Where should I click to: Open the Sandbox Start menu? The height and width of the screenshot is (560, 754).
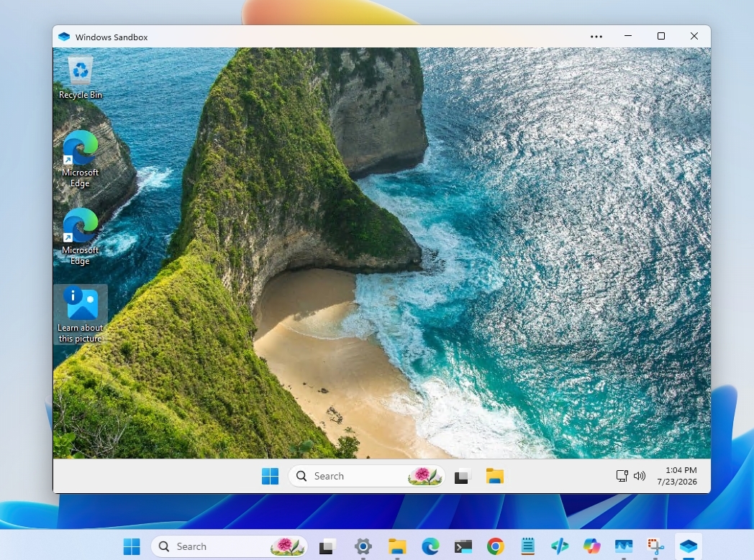[271, 476]
